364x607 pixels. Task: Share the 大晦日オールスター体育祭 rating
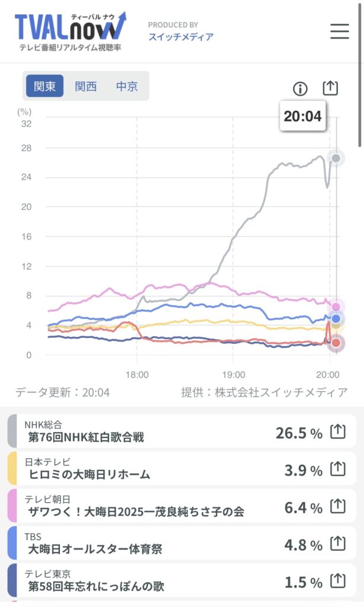pos(338,544)
